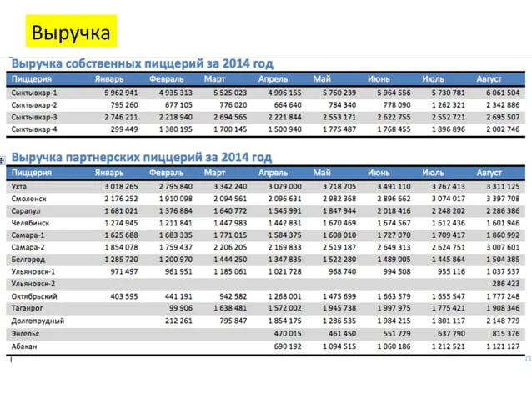Click cell value '99 906'
Image resolution: width=532 pixels, height=399 pixels.
point(181,308)
